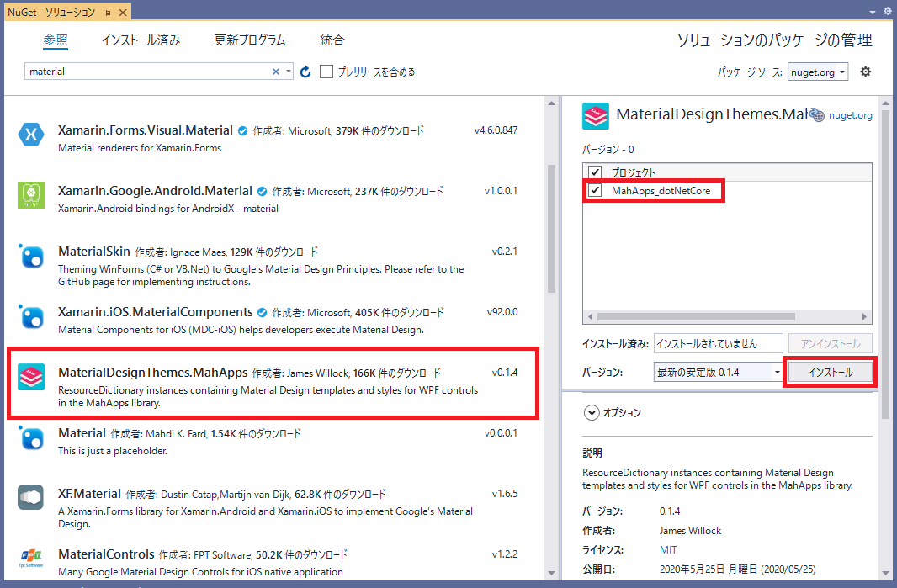
Task: Click the verified badge of Xamarin.iOS.MaterialComponents
Action: coord(262,313)
